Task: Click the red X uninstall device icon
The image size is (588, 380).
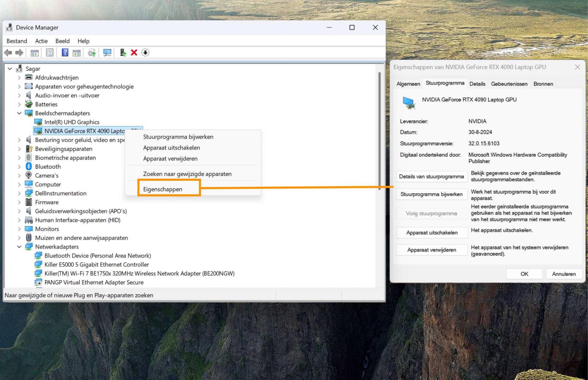Action: pos(134,53)
